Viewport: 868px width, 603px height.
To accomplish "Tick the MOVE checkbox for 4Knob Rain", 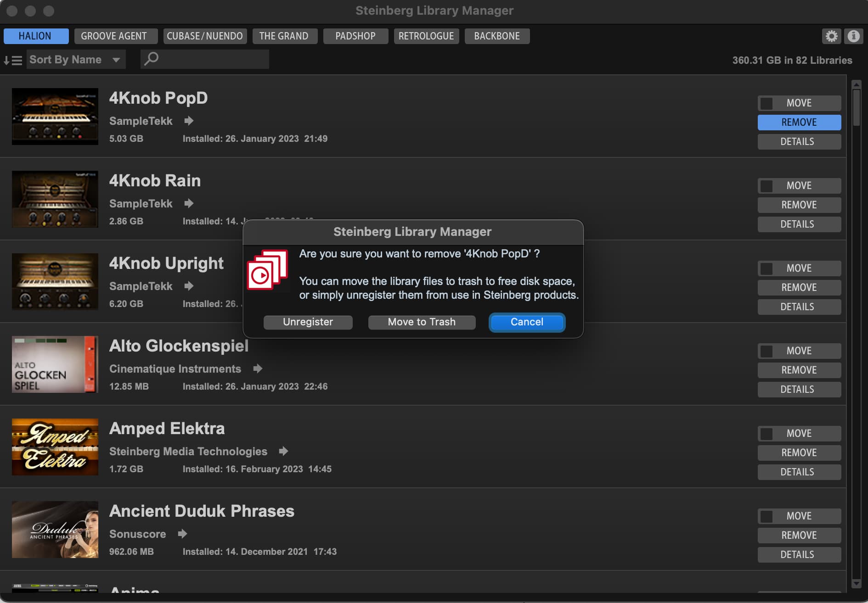I will [766, 186].
